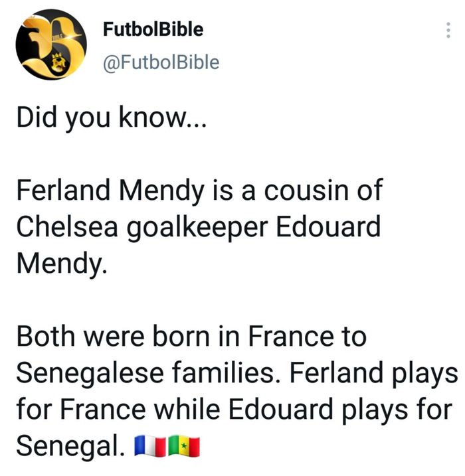Click the final word 'Senegal.' before the flags
The width and height of the screenshot is (465, 476).
coord(70,446)
